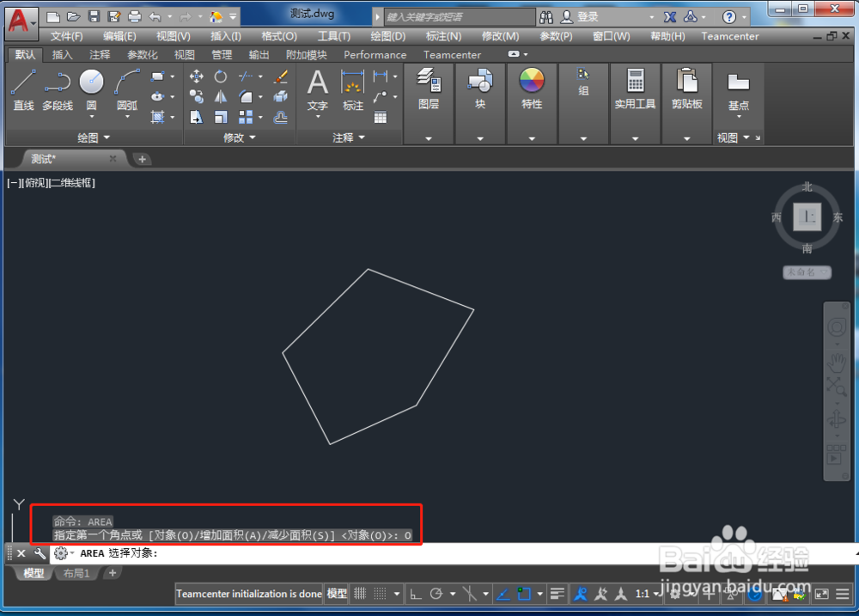
Task: Click the Multileader tool icon
Action: (x=381, y=97)
